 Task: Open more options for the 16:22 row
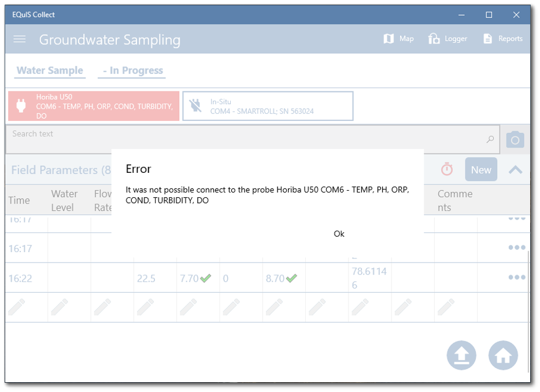click(x=517, y=278)
